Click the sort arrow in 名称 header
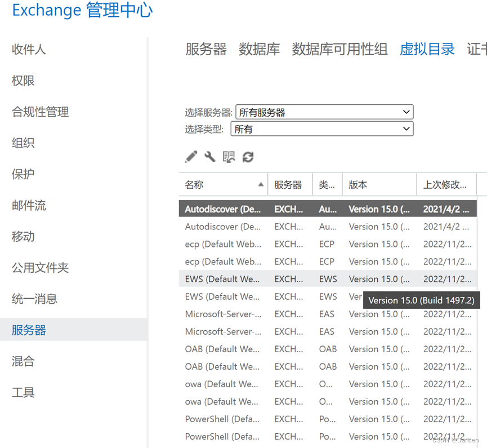Screen dimensions: 487x448 coord(261,184)
